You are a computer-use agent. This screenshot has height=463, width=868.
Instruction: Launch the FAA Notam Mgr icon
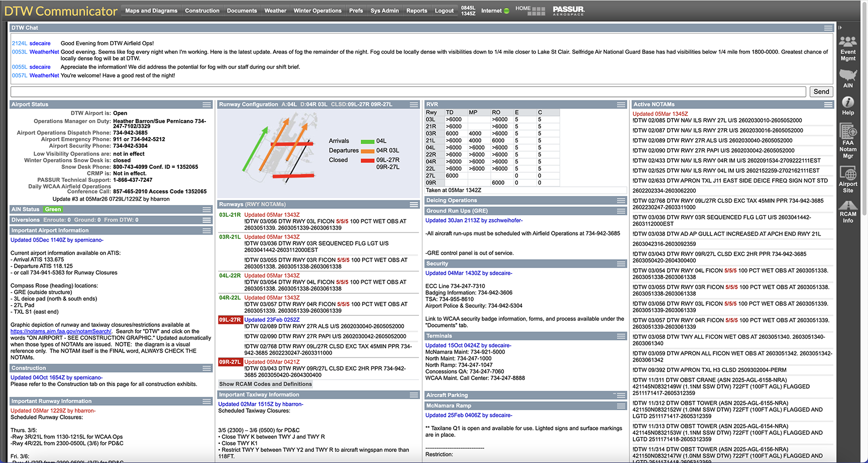(848, 132)
